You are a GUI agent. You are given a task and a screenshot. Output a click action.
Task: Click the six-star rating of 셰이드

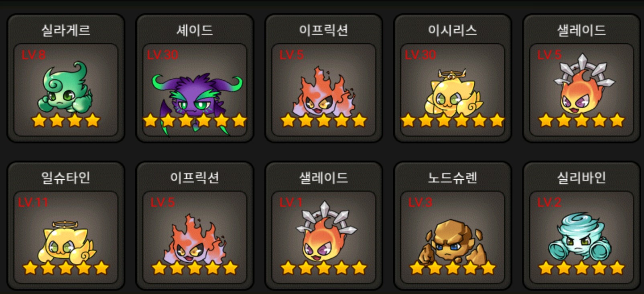[195, 120]
